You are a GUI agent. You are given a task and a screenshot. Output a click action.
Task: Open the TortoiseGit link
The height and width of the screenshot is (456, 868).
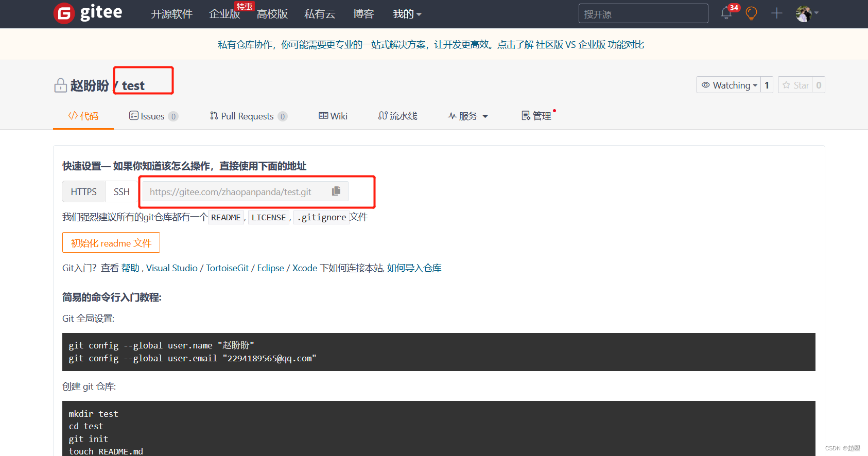point(227,268)
